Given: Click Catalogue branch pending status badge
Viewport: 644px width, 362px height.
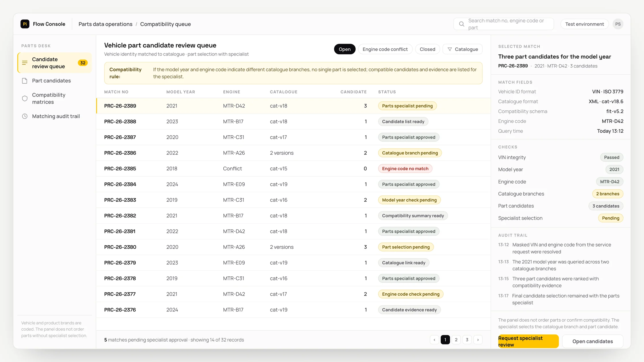Looking at the screenshot, I should (410, 153).
